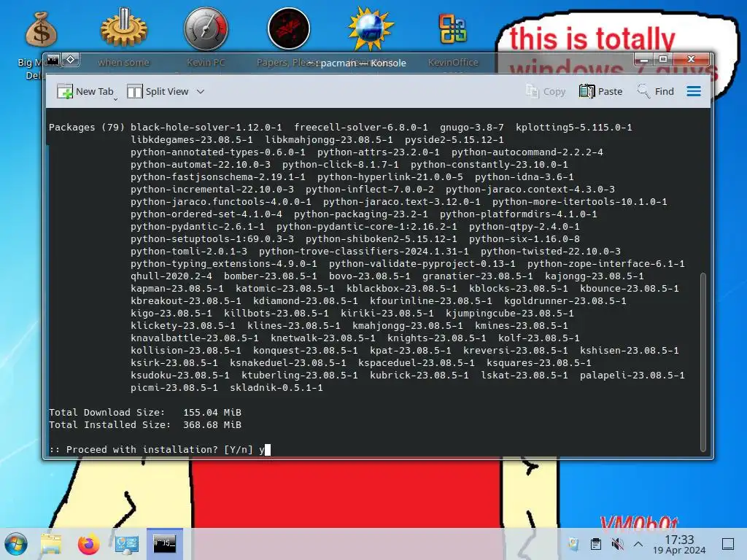Open the golden gear desktop icon
The height and width of the screenshot is (560, 747).
123,28
